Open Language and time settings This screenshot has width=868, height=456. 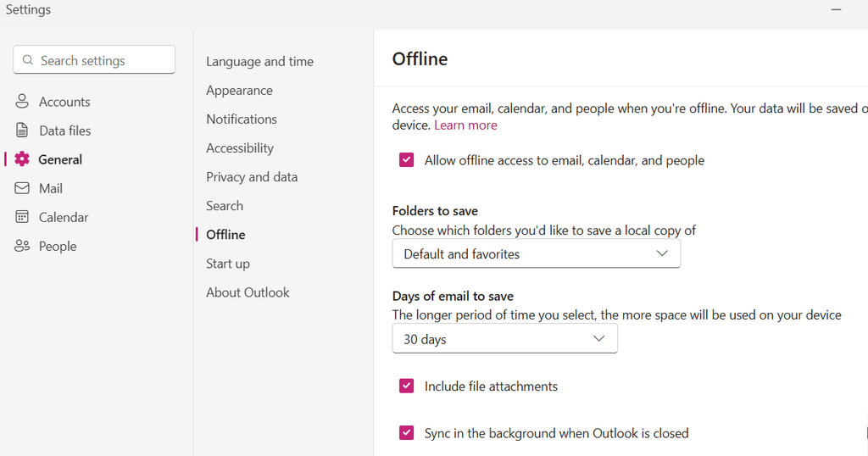click(259, 61)
